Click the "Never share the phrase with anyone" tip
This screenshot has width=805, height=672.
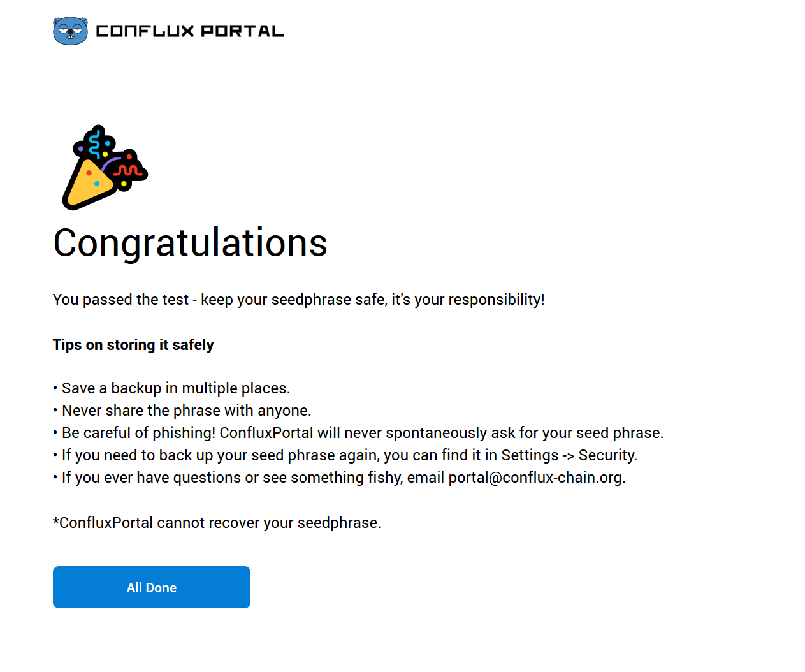pyautogui.click(x=186, y=411)
